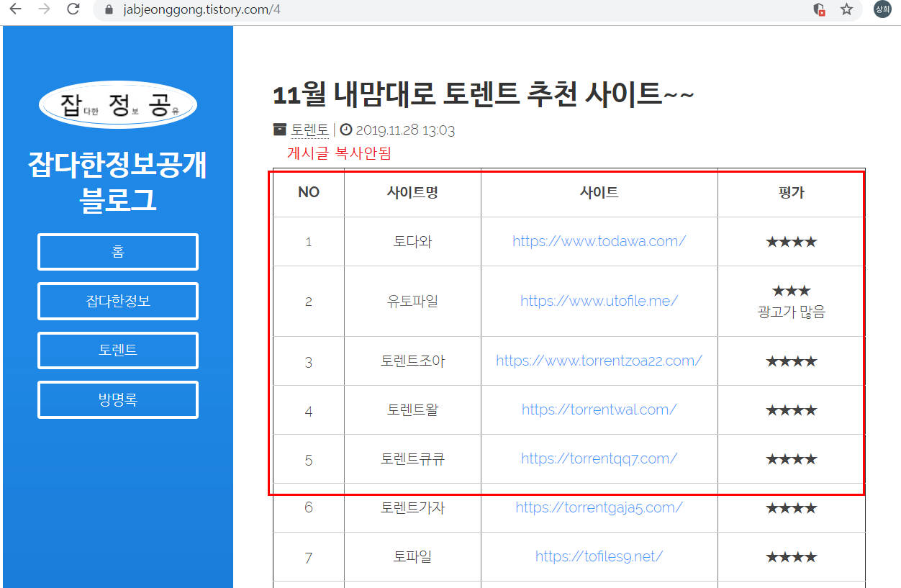Click the star rating in the 토렌트조아 row
The image size is (901, 588).
point(791,361)
